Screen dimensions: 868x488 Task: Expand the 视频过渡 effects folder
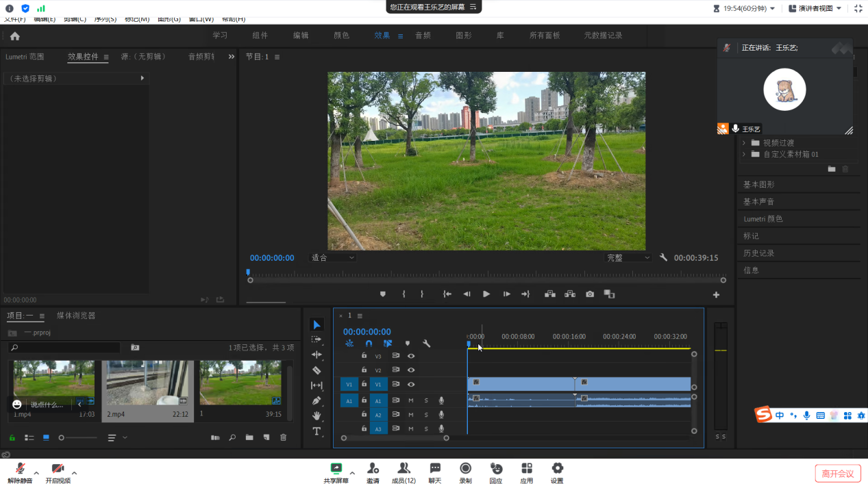coord(745,143)
